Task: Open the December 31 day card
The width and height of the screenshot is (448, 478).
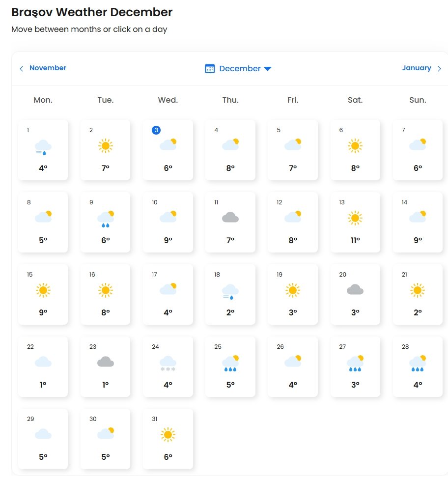Action: pyautogui.click(x=168, y=439)
